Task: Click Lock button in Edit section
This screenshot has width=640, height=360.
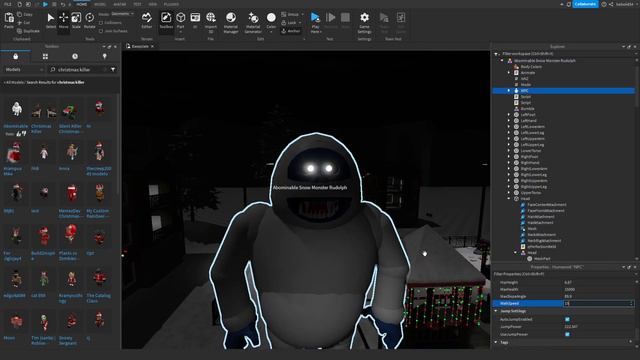Action: pos(291,23)
